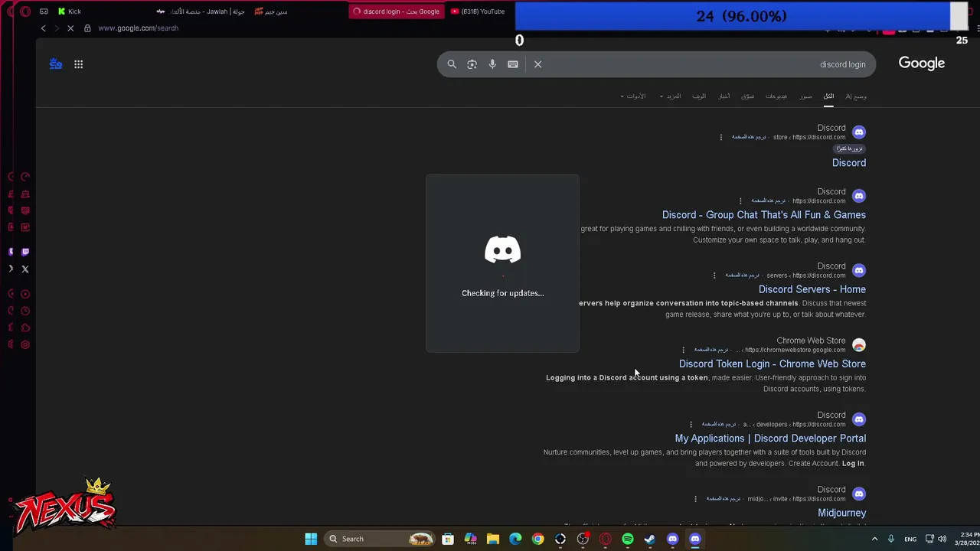Click the Windows Start button
The height and width of the screenshot is (551, 980).
pyautogui.click(x=311, y=539)
